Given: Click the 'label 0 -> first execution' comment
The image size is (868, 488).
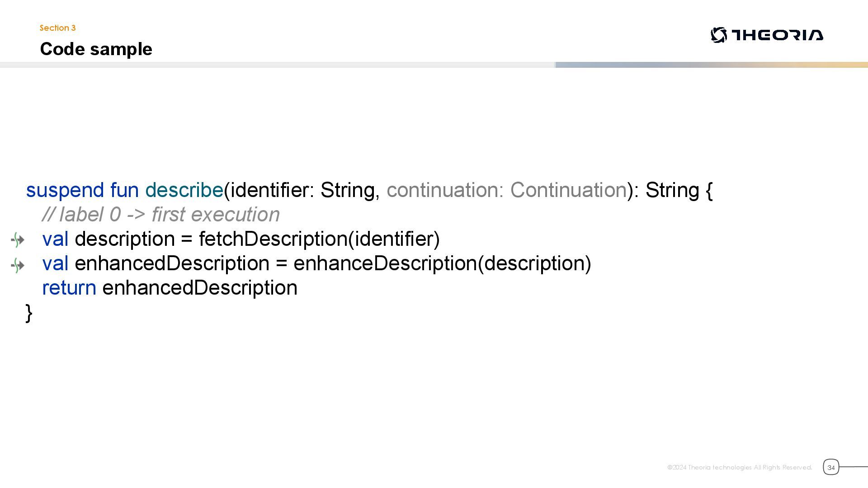Looking at the screenshot, I should (x=170, y=215).
